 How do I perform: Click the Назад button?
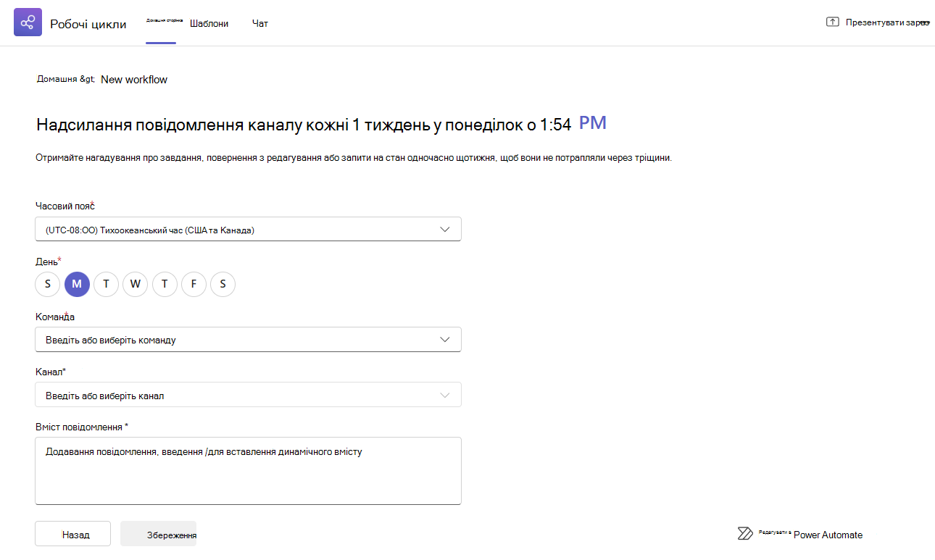tap(73, 534)
